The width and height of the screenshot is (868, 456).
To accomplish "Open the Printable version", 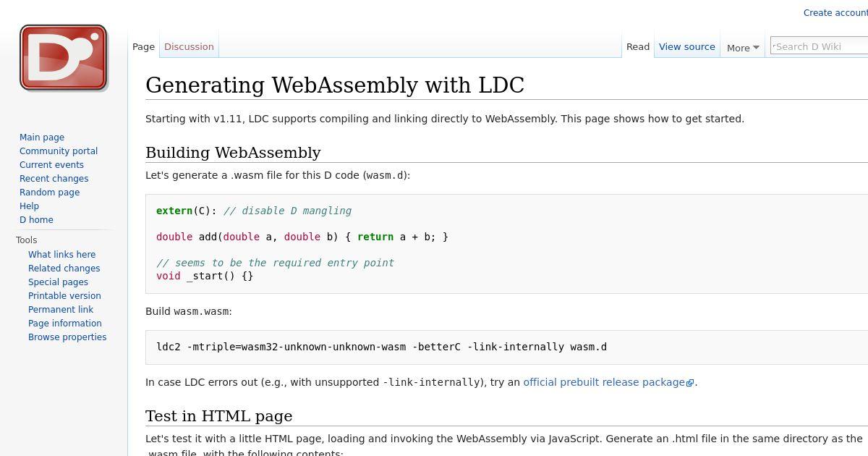I will (x=65, y=295).
